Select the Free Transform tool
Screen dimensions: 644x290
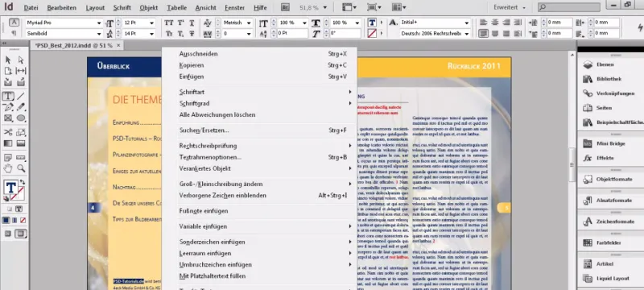[21, 132]
